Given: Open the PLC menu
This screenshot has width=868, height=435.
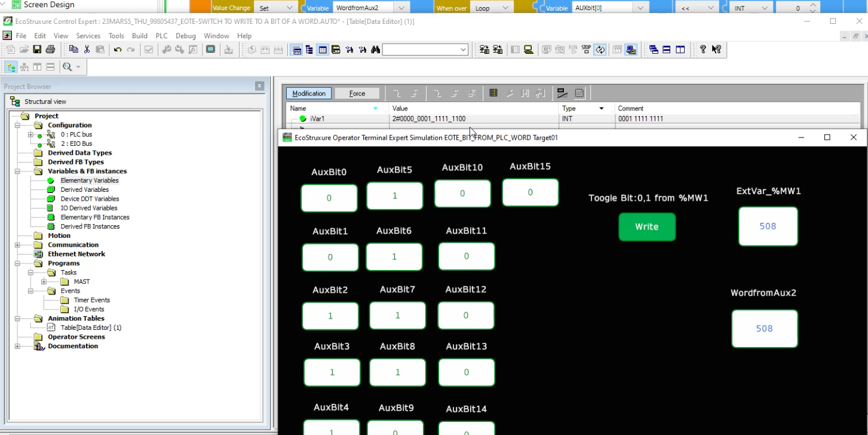Looking at the screenshot, I should pyautogui.click(x=161, y=36).
